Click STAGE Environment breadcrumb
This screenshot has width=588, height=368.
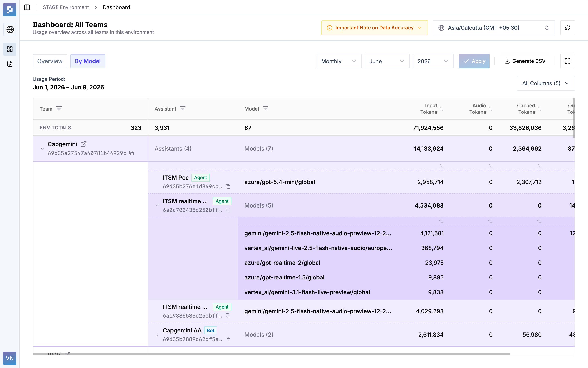click(66, 7)
